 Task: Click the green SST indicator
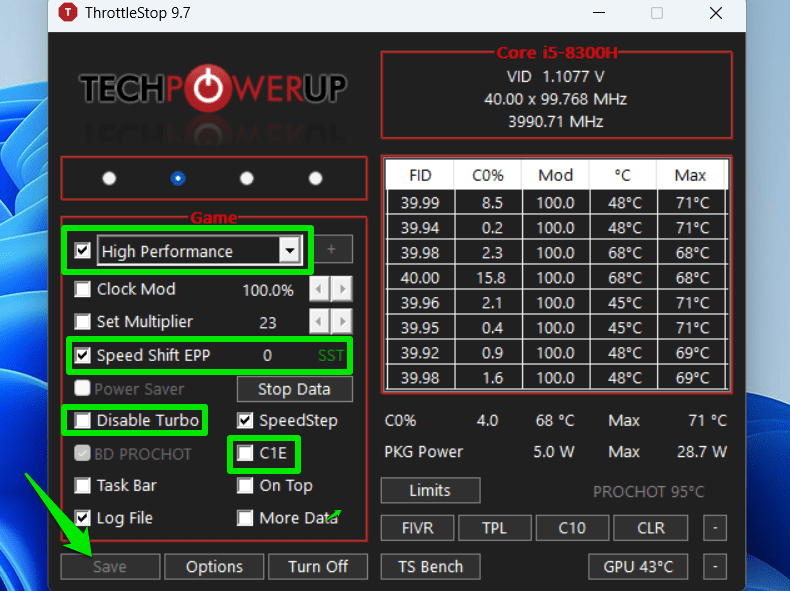click(331, 356)
